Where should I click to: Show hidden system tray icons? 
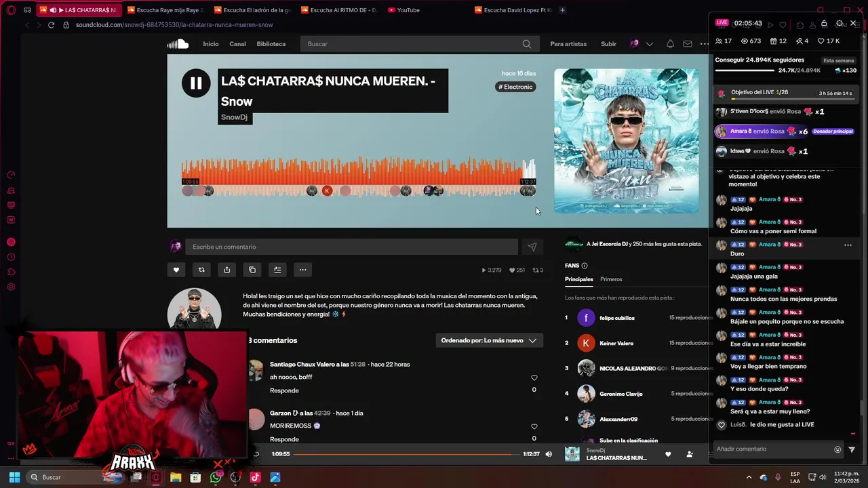point(749,477)
